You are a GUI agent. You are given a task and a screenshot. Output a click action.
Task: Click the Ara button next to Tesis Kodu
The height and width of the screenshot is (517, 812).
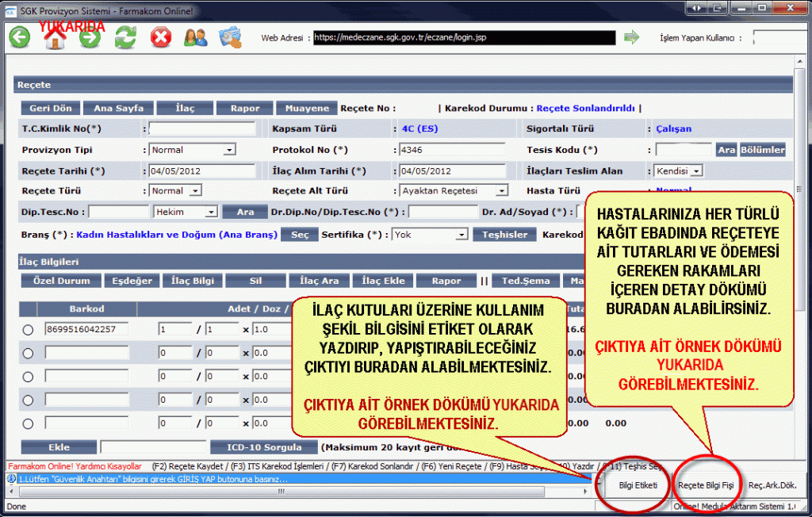coord(726,150)
